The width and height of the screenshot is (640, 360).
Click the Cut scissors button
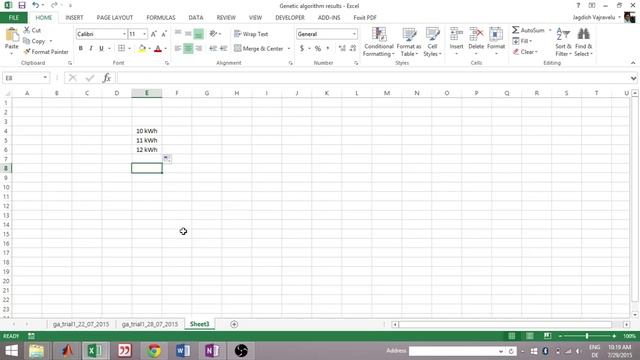point(32,30)
